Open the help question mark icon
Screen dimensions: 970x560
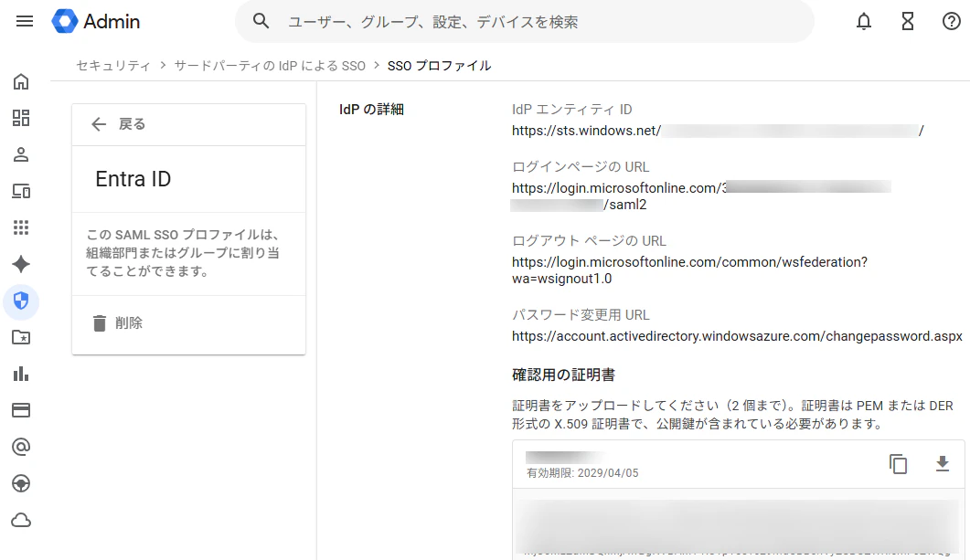952,22
